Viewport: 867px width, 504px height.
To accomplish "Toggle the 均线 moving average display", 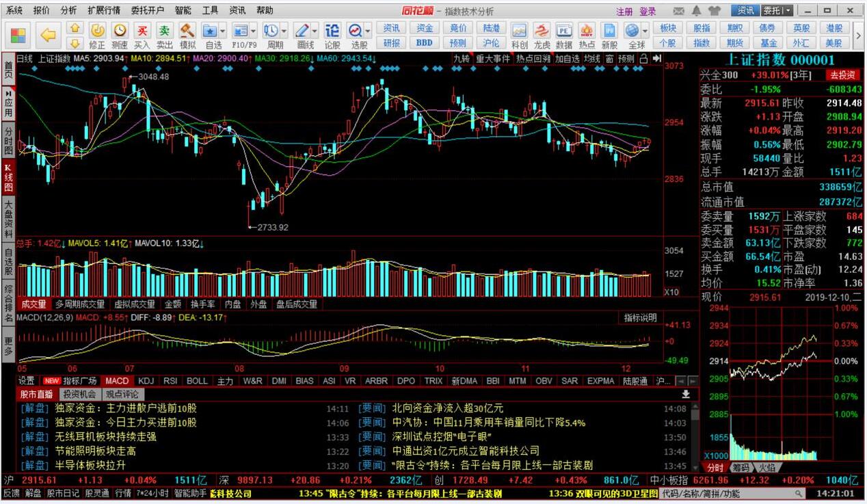I will [x=592, y=59].
